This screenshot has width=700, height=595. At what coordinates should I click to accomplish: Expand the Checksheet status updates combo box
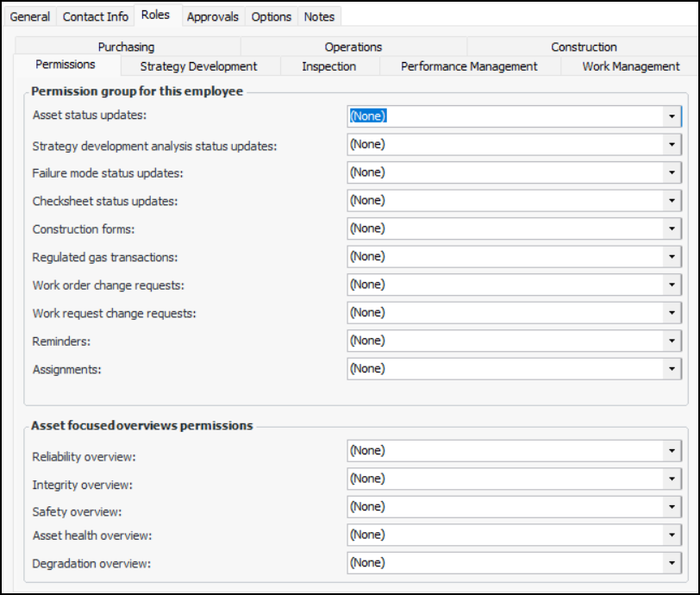point(672,201)
